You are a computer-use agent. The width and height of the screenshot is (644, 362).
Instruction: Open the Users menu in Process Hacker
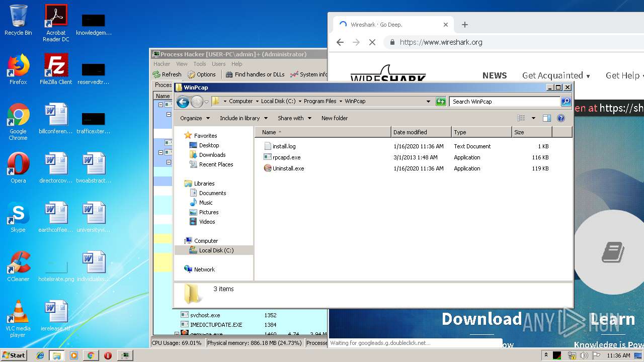(x=218, y=64)
